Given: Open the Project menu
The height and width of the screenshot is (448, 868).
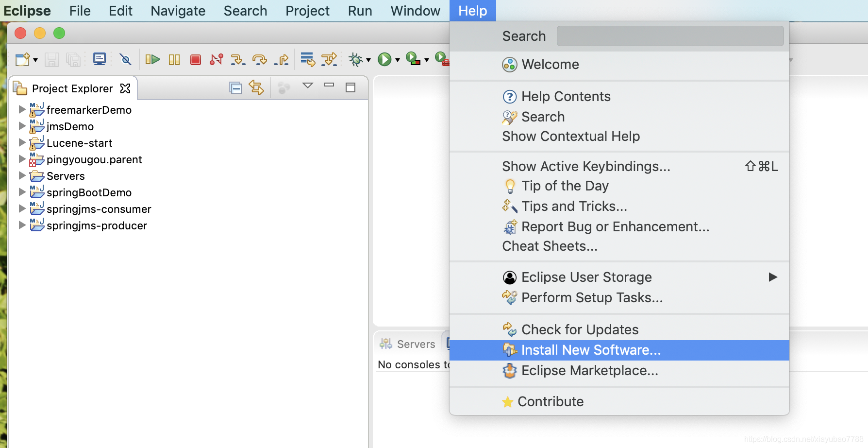Looking at the screenshot, I should click(x=307, y=11).
